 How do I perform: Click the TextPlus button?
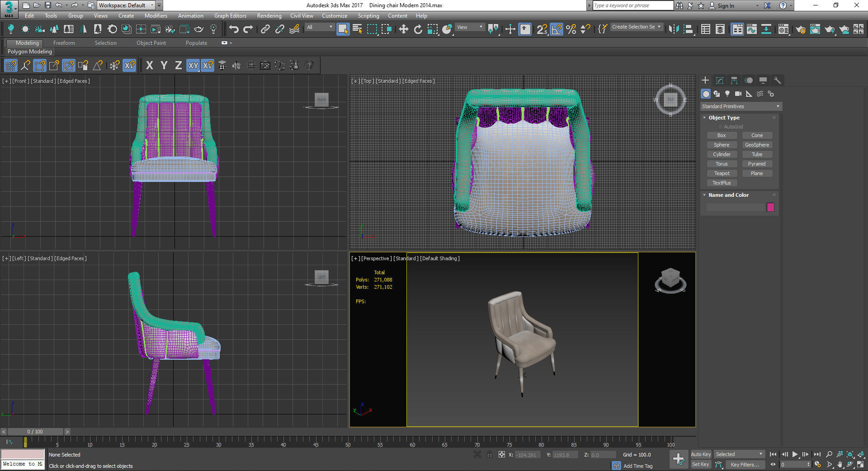[722, 183]
